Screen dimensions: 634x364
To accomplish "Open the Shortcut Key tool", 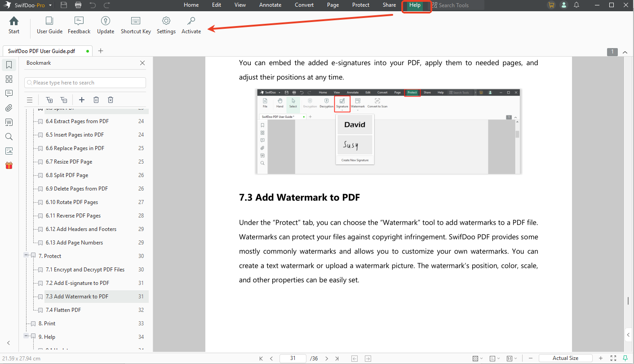I will pos(136,26).
